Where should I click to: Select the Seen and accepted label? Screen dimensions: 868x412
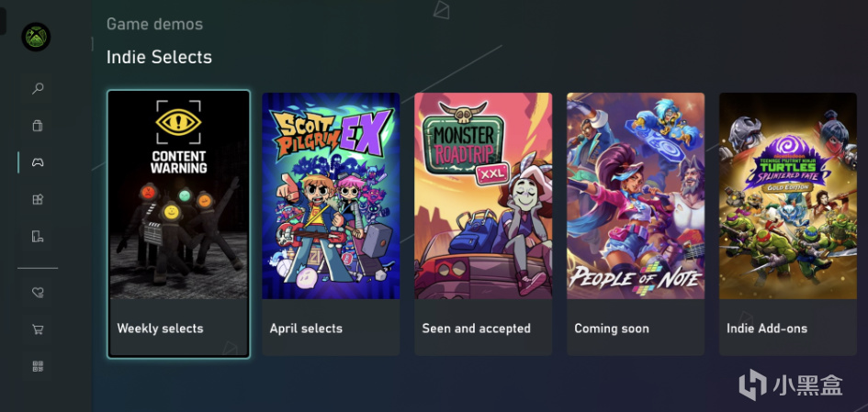pos(476,328)
